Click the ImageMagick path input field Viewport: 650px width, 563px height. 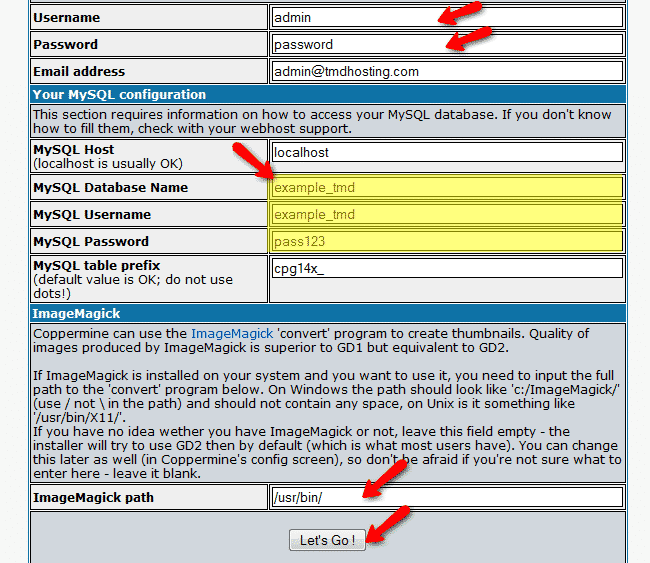point(446,497)
